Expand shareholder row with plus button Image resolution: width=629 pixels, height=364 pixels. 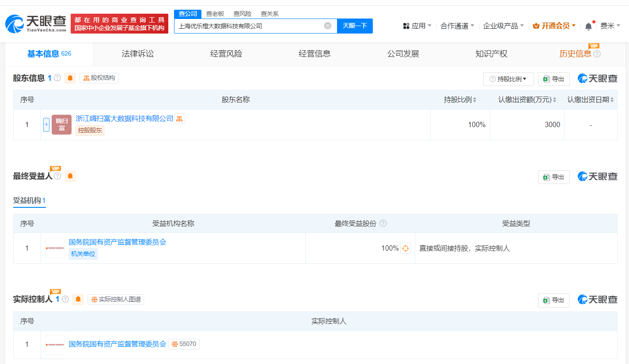pos(46,124)
